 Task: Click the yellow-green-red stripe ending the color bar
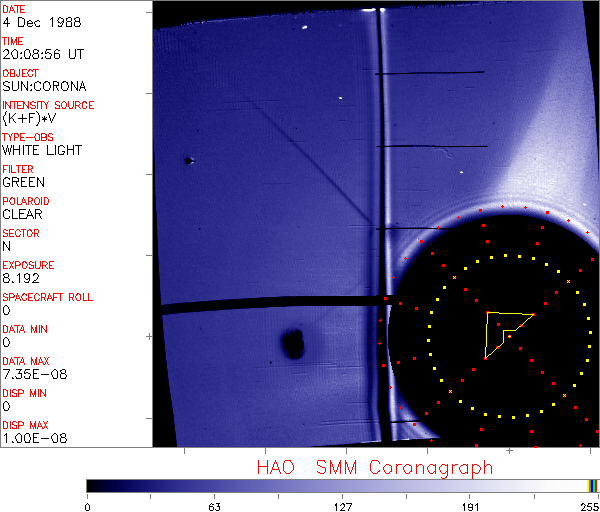pyautogui.click(x=593, y=486)
